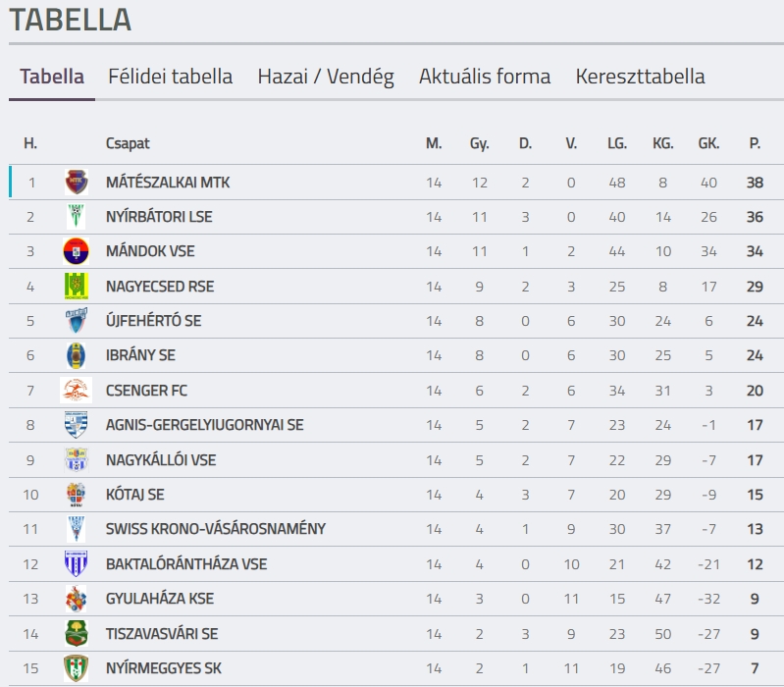
Task: Click the Csenger FC club logo
Action: click(x=76, y=391)
